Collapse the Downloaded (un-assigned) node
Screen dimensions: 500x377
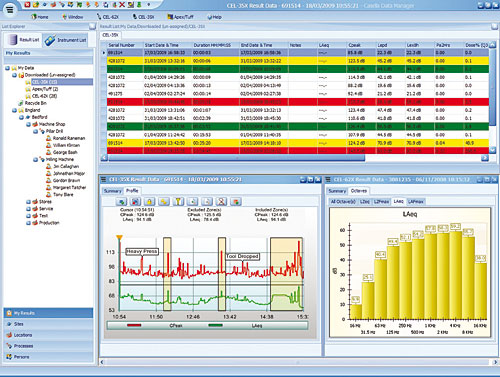coord(14,75)
